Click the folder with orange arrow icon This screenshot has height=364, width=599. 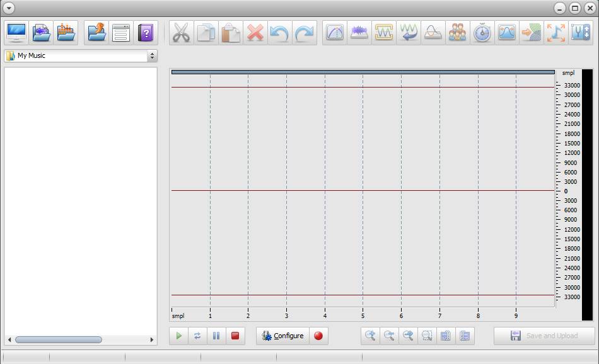(96, 32)
